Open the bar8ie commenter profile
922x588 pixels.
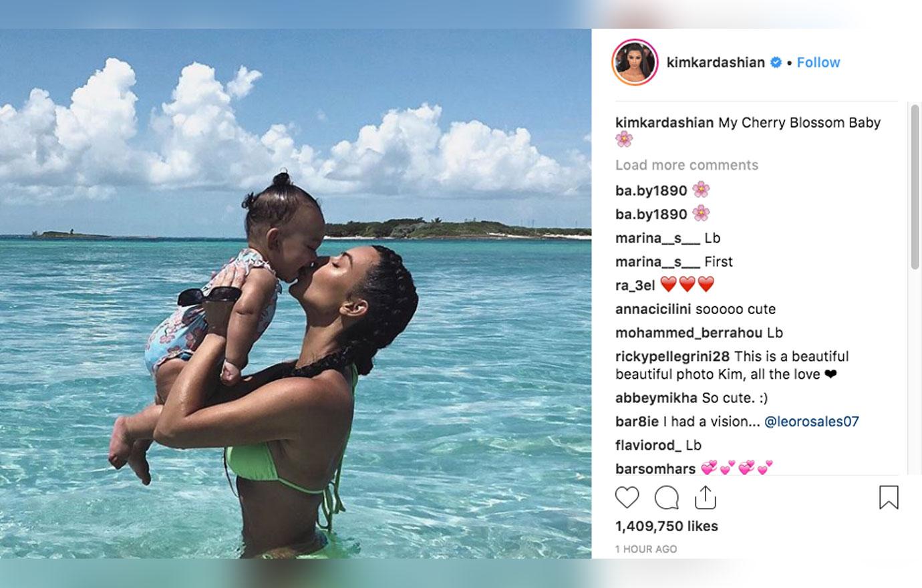coord(637,422)
